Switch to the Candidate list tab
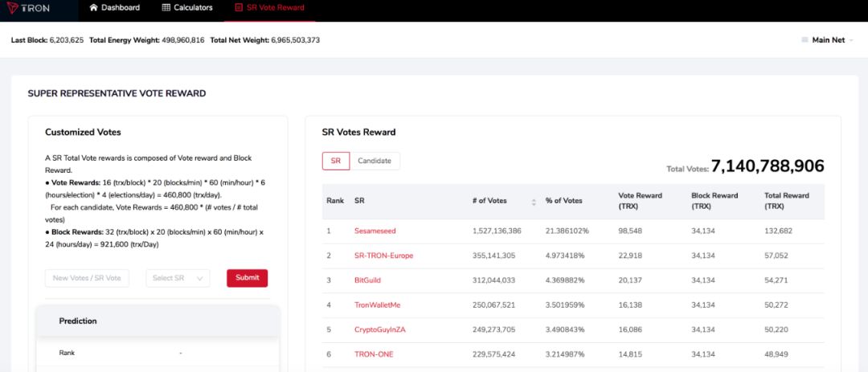The width and height of the screenshot is (868, 372). coord(375,161)
